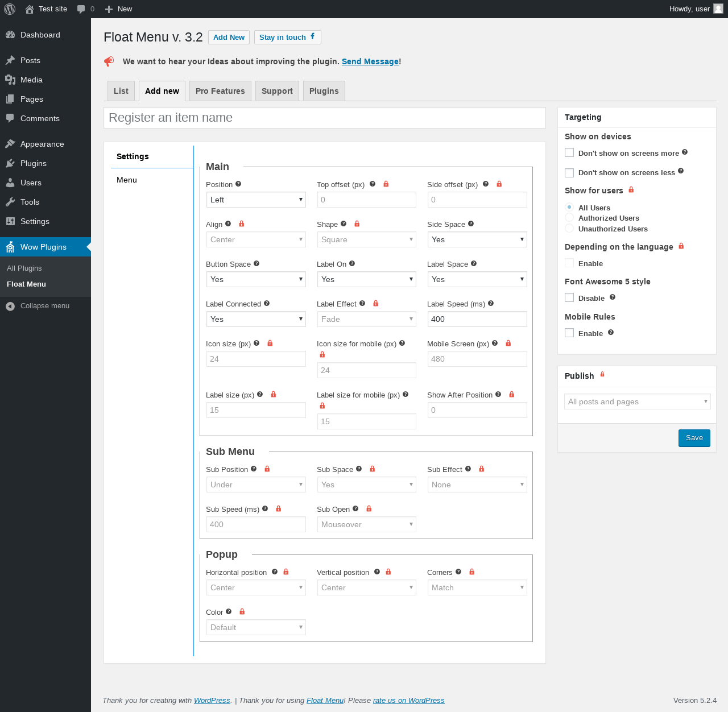Select Unauthorized Users radio option
This screenshot has width=728, height=712.
tap(569, 228)
